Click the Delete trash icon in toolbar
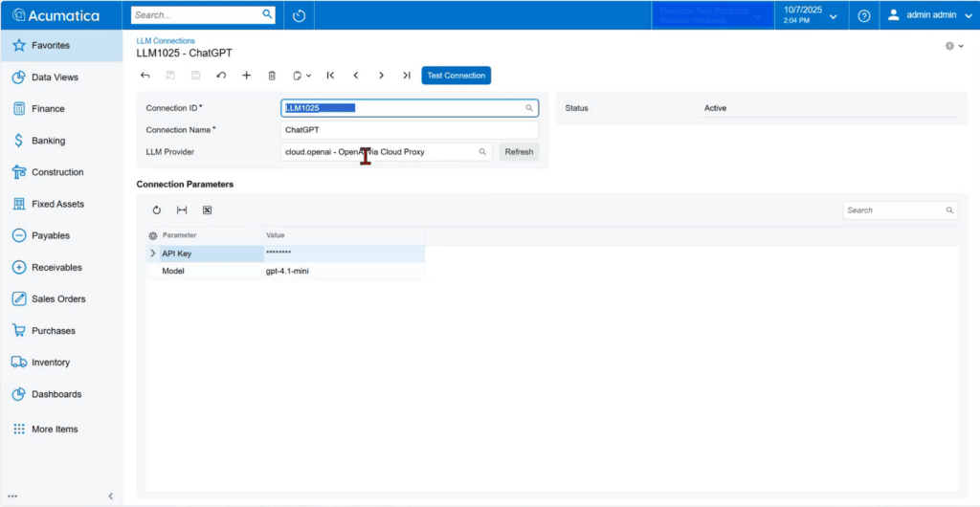The image size is (980, 507). pyautogui.click(x=272, y=76)
